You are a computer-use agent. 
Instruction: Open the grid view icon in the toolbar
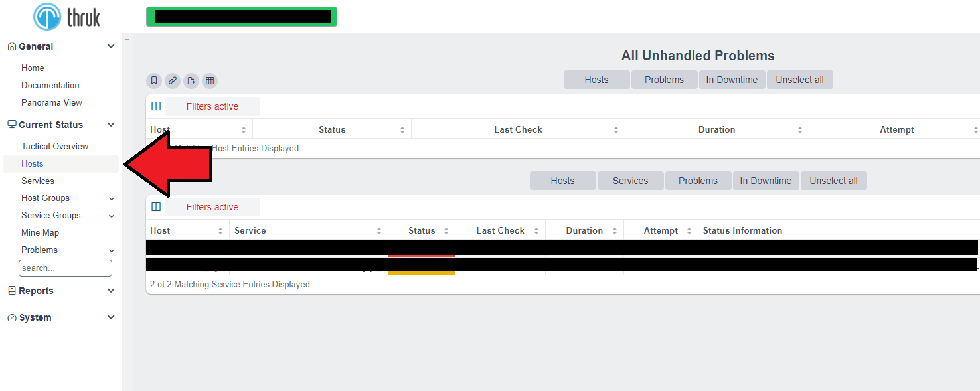[x=210, y=80]
